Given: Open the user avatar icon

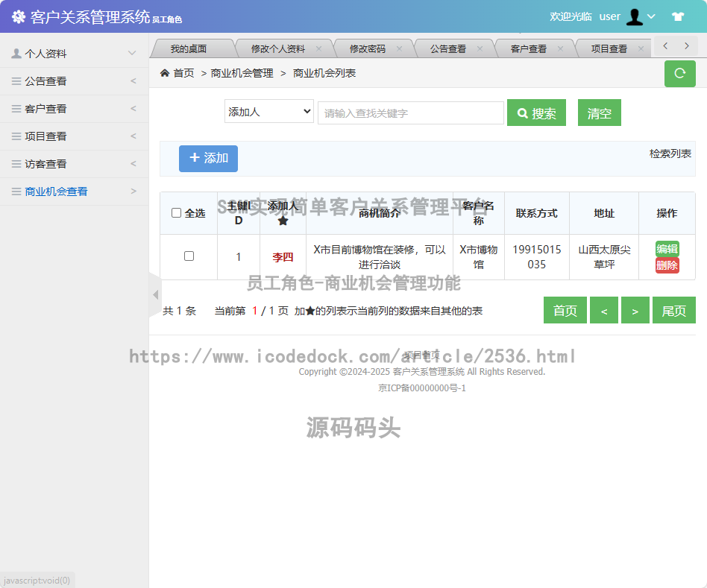Looking at the screenshot, I should [635, 16].
